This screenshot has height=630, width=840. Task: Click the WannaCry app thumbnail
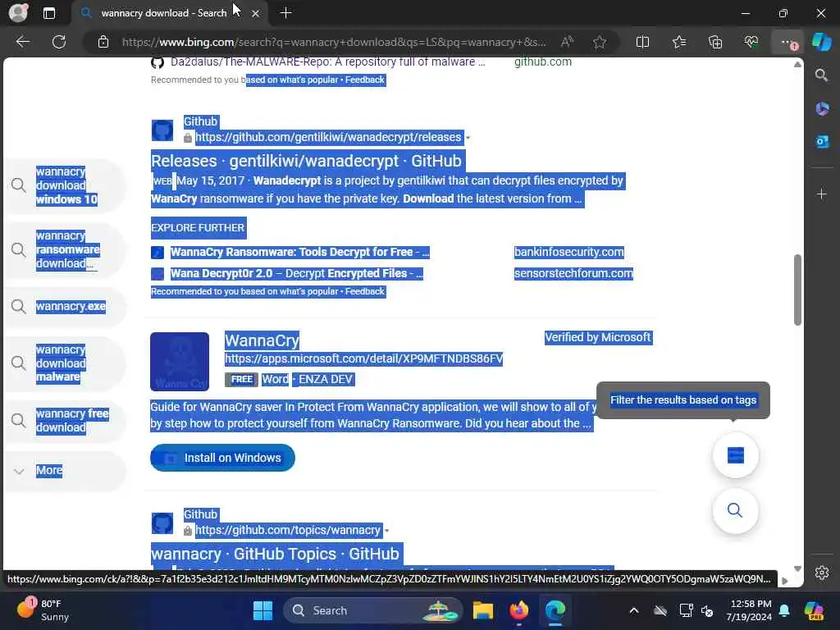click(x=180, y=362)
